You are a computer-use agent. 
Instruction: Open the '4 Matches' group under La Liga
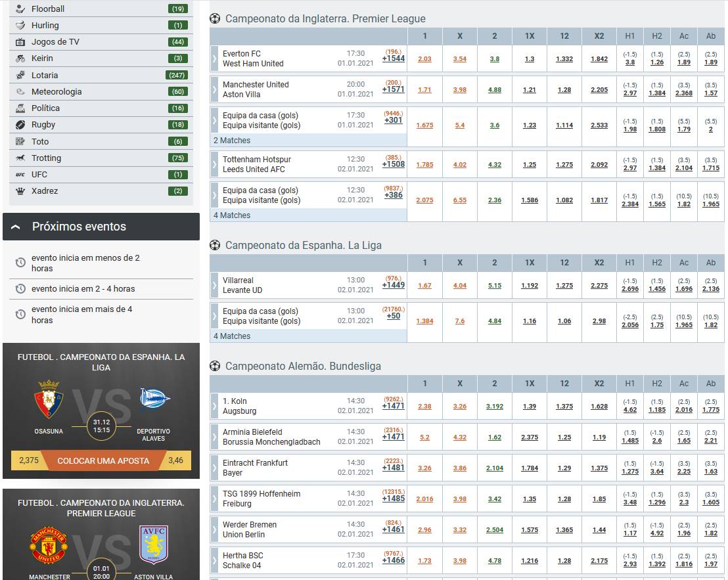pos(309,336)
